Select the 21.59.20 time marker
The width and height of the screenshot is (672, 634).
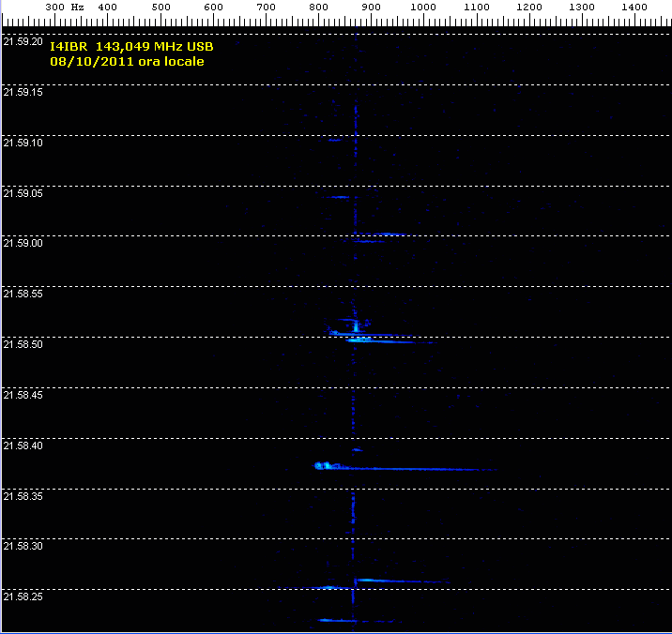23,41
